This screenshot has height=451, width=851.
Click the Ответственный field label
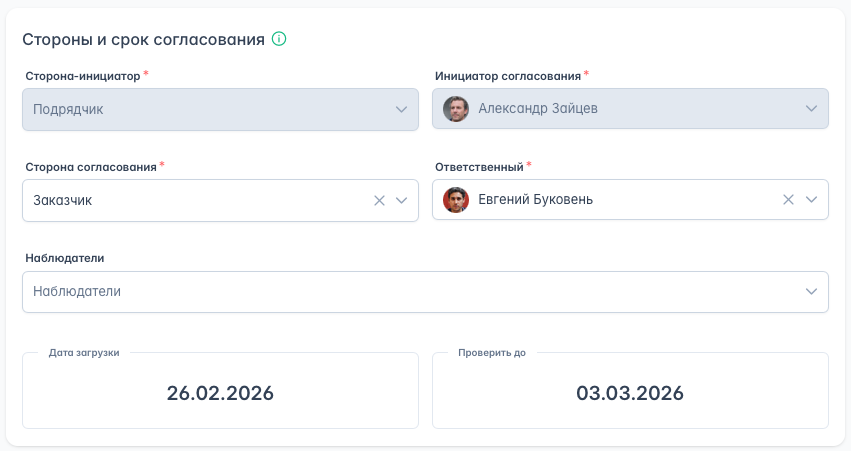[x=479, y=167]
